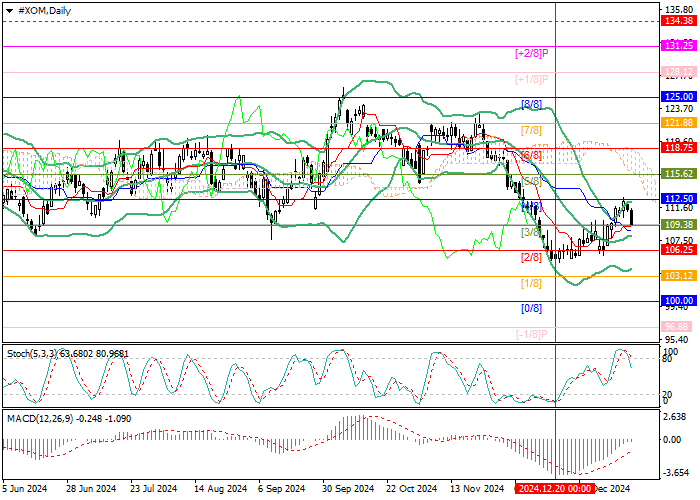Select the green 115.62 price tag
The image size is (700, 500).
tap(679, 174)
